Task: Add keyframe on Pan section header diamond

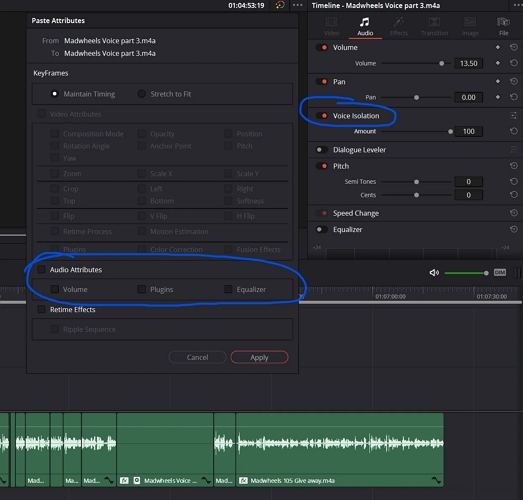Action: pos(498,81)
